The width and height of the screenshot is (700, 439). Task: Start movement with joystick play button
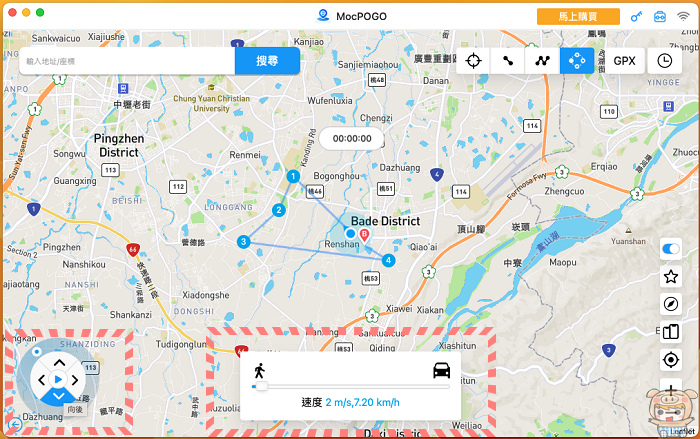(58, 380)
